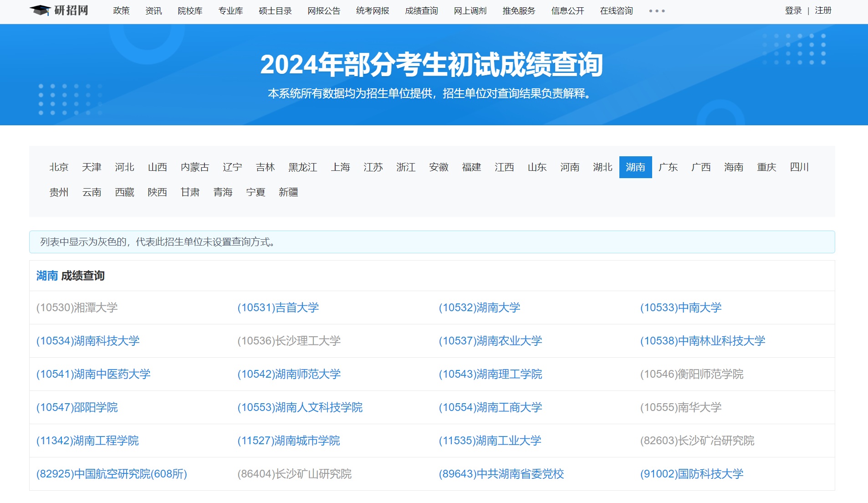Viewport: 868px width, 503px height.
Task: Switch to the 湖北 province tab
Action: 602,167
